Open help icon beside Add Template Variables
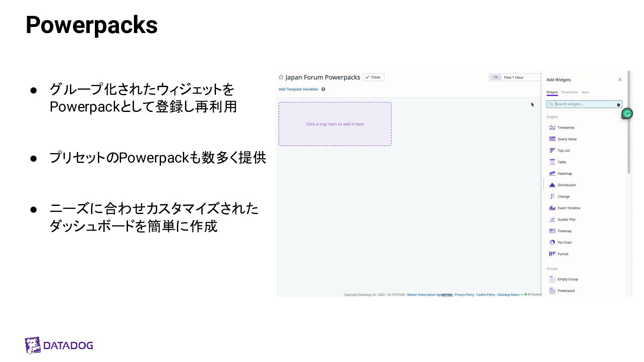The height and width of the screenshot is (362, 644). 323,89
